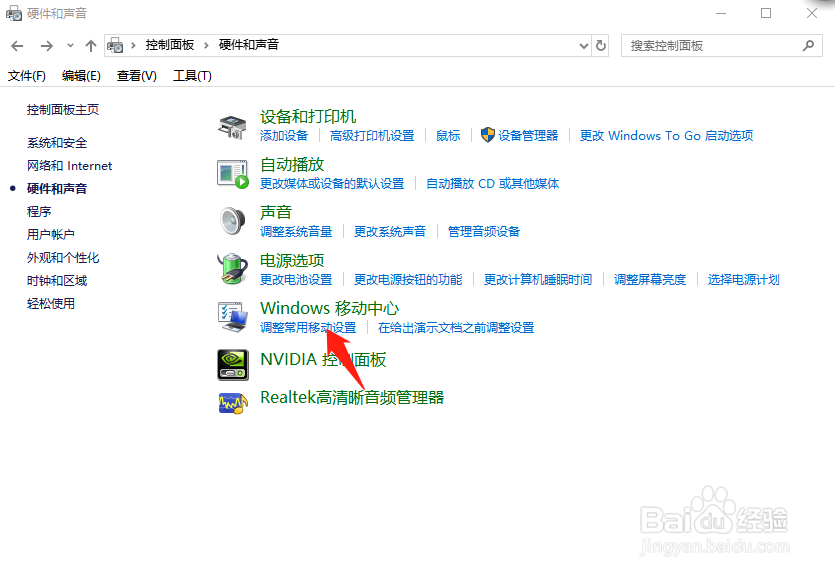Click 更改计算机睡眠时间 link
The height and width of the screenshot is (575, 835).
tap(538, 280)
